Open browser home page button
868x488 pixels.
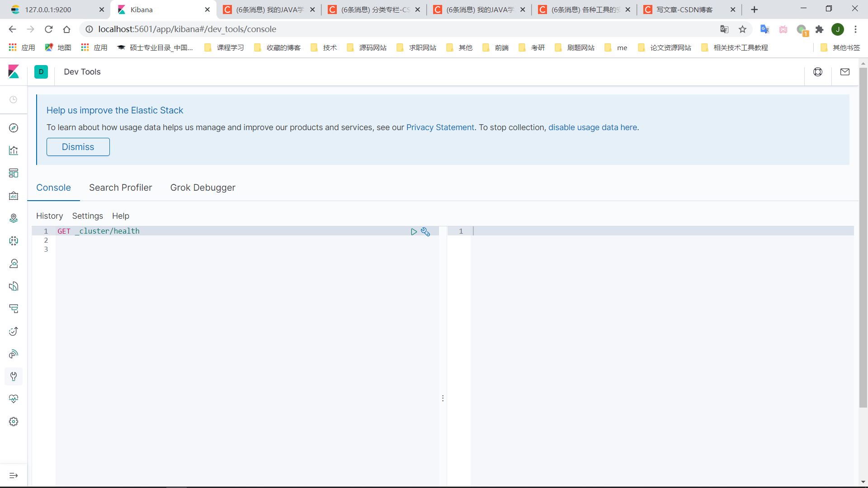[x=67, y=29]
